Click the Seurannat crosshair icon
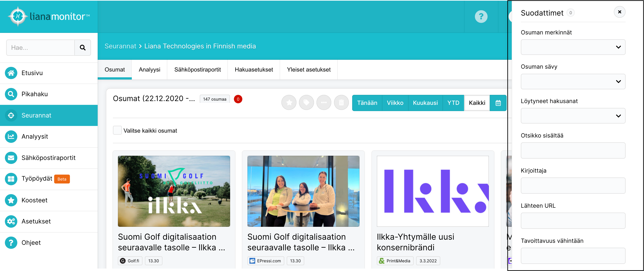This screenshot has height=271, width=644. pos(11,115)
